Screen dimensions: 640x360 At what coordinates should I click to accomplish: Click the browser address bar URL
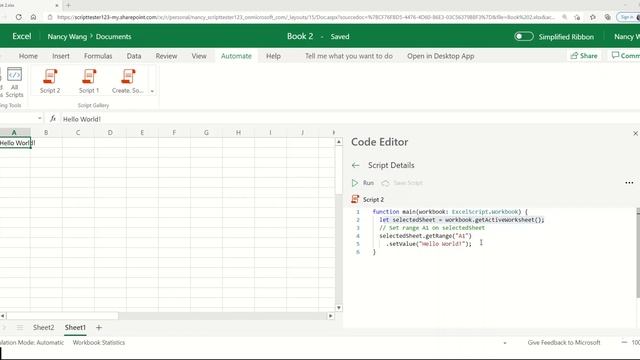pyautogui.click(x=305, y=17)
